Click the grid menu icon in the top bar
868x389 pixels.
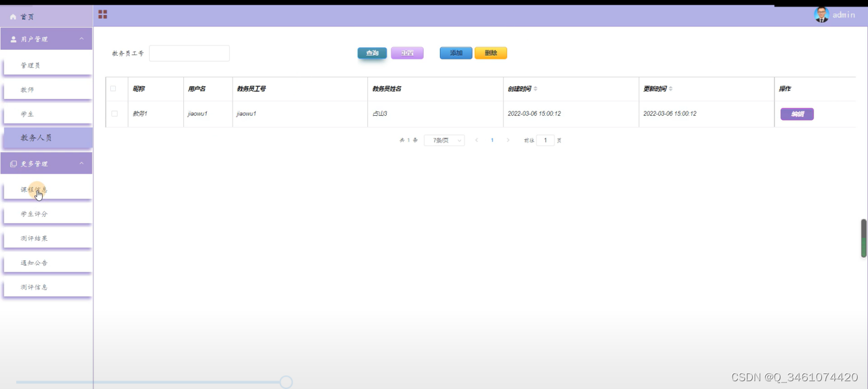coord(102,14)
